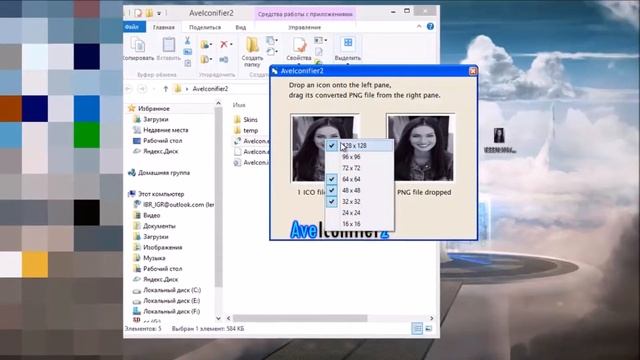This screenshot has width=640, height=360.
Task: Select the image file icon on desktop
Action: point(499,136)
